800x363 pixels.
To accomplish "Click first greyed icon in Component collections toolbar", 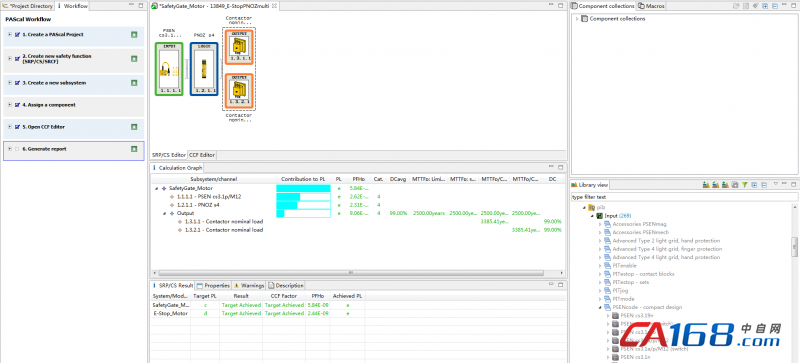I will point(736,6).
